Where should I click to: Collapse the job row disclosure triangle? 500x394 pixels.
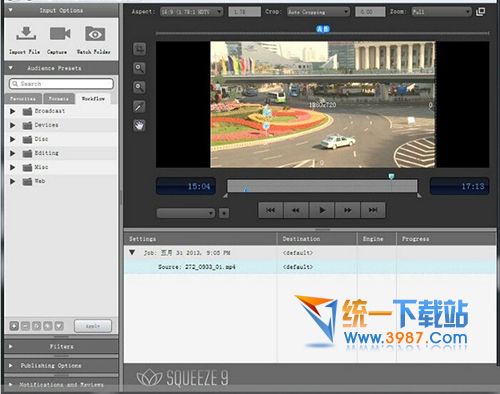tap(132, 252)
